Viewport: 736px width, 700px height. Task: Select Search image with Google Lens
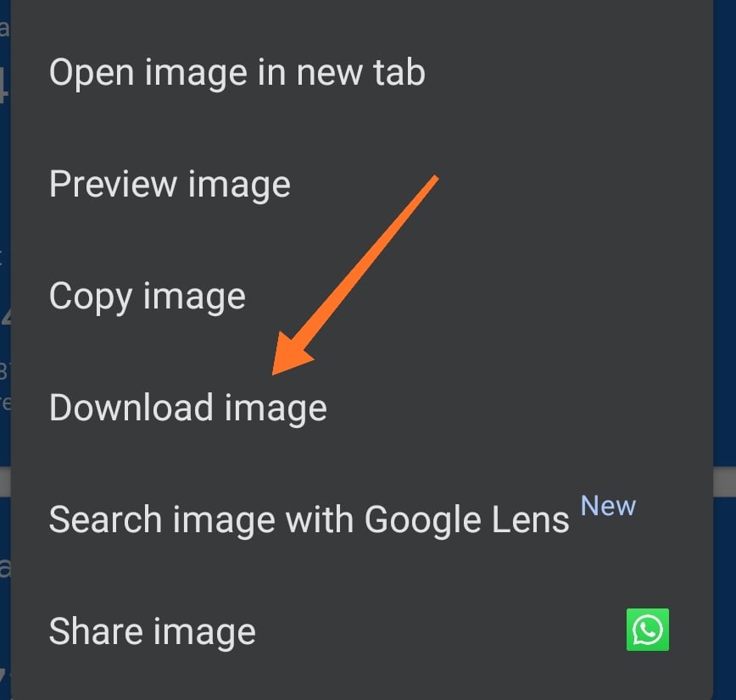pyautogui.click(x=362, y=519)
